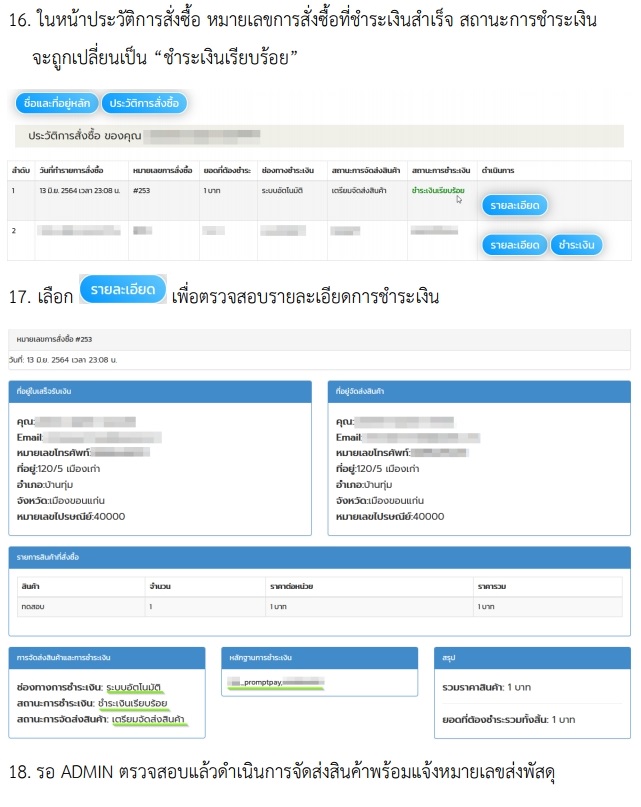641x807 pixels.
Task: Switch to the ประวัติการสั่งซื้อ tab
Action: click(144, 103)
